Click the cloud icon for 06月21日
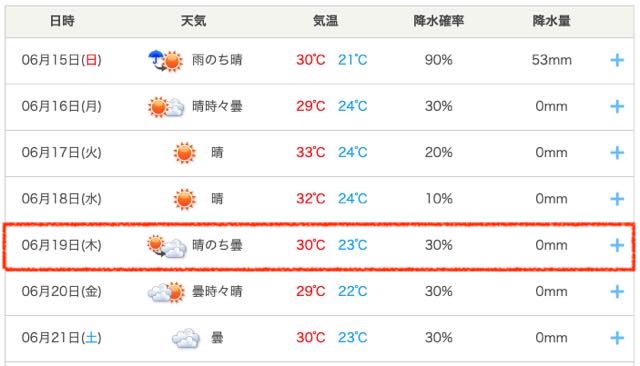Image resolution: width=640 pixels, height=366 pixels. (x=186, y=338)
